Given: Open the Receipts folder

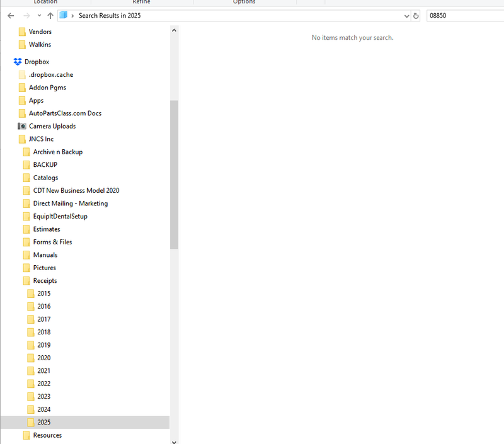Looking at the screenshot, I should (x=45, y=280).
